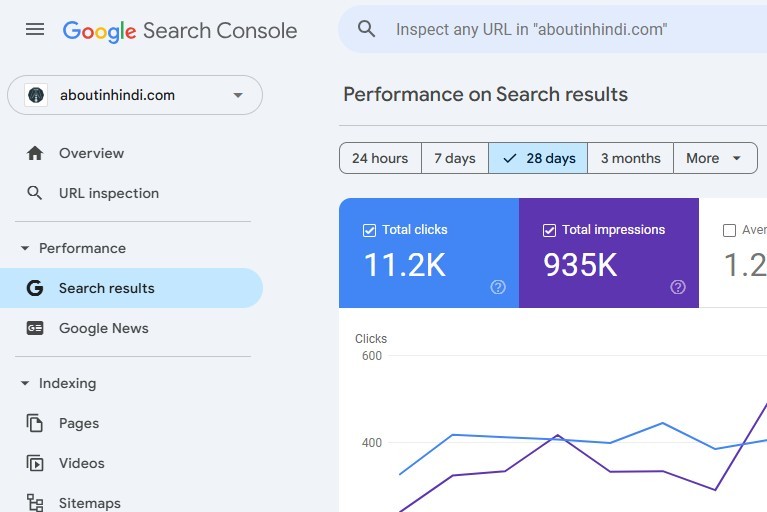Screen dimensions: 767x512
Task: Click the blue Total clicks card
Action: tap(429, 253)
